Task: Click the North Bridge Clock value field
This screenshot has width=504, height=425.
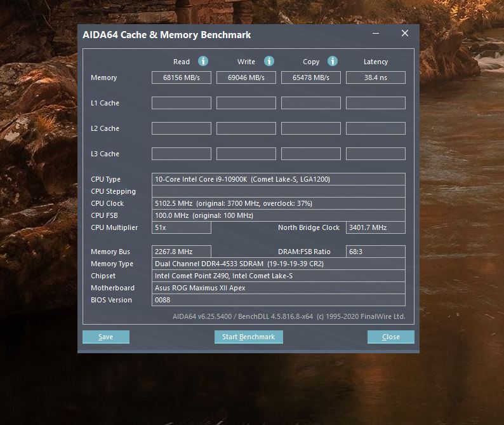Action: click(375, 227)
